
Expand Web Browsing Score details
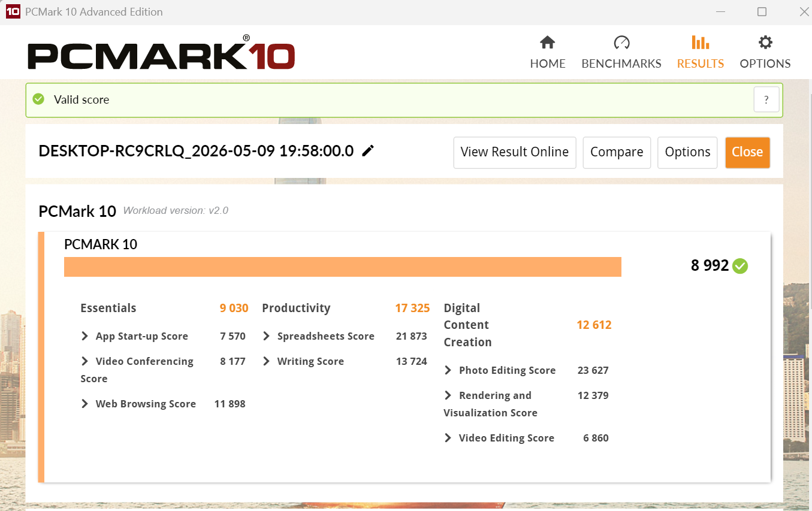click(84, 404)
